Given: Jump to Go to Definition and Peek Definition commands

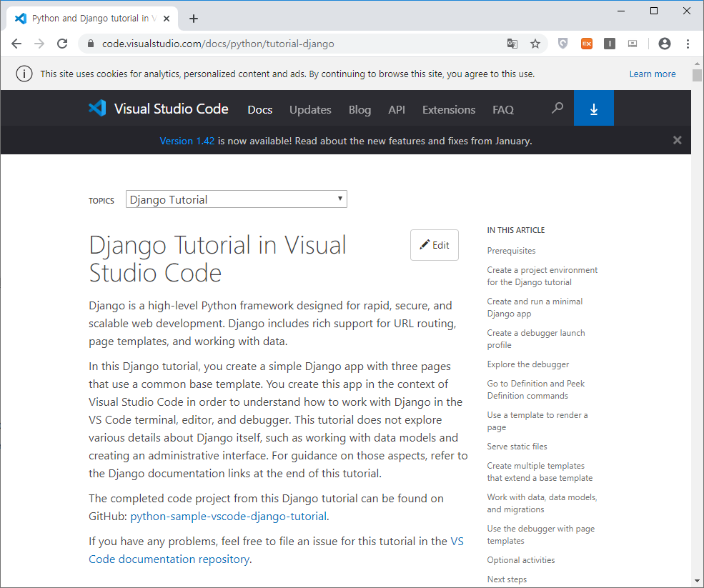Looking at the screenshot, I should (535, 389).
